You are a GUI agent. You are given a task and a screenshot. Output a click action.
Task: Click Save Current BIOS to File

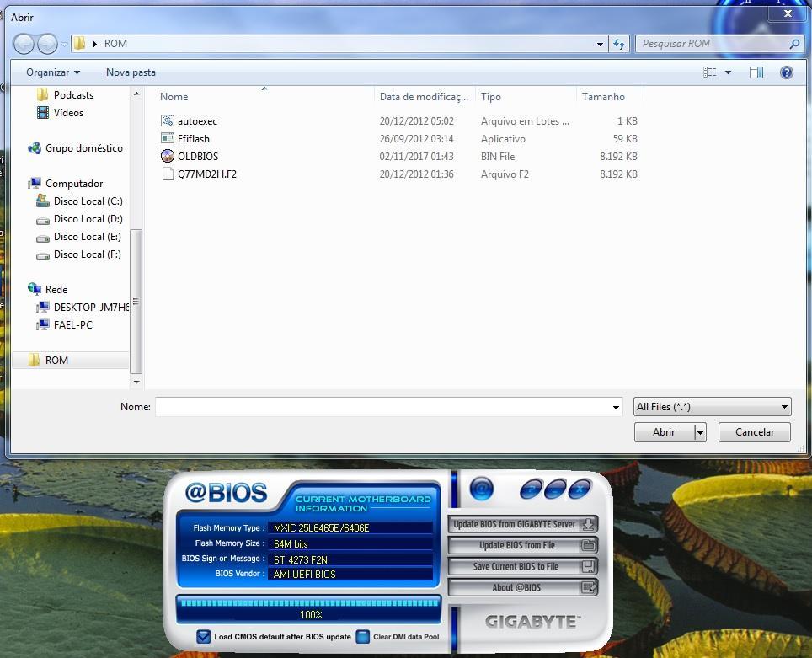click(x=523, y=566)
